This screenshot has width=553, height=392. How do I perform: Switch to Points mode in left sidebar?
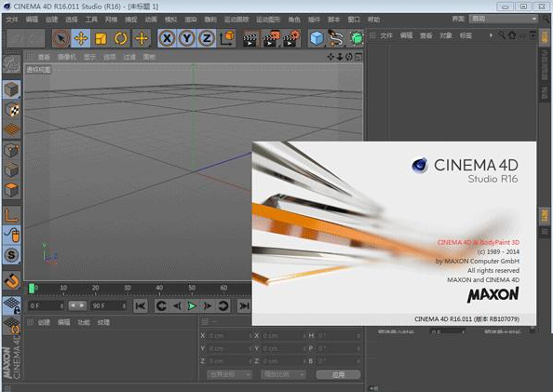click(11, 150)
